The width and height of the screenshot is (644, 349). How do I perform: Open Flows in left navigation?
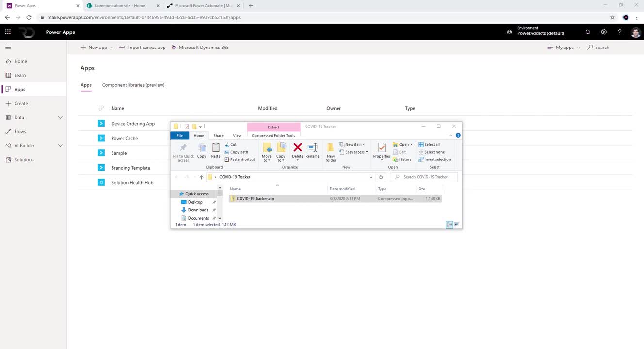tap(20, 131)
